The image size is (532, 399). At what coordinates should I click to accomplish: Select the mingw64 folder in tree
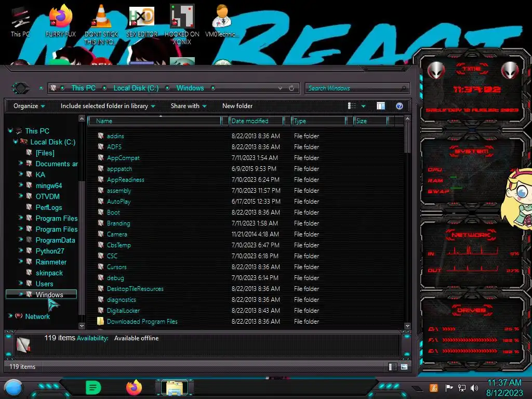coord(49,186)
